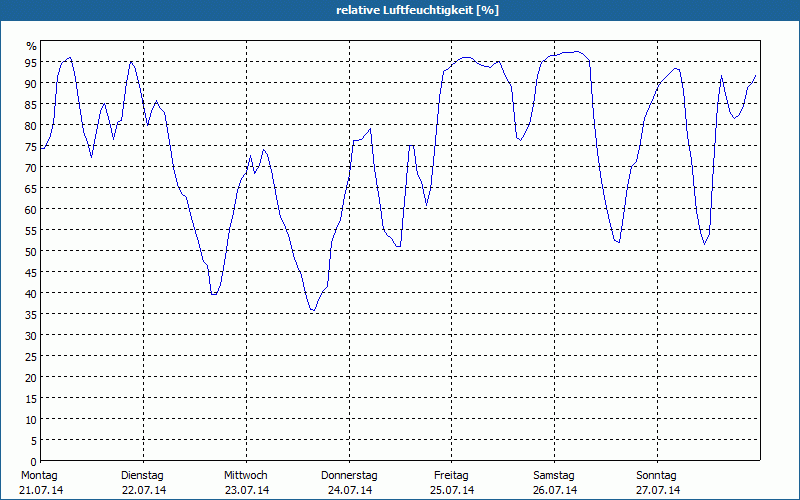
Task: Click the y-axis label 30
Action: click(x=31, y=336)
